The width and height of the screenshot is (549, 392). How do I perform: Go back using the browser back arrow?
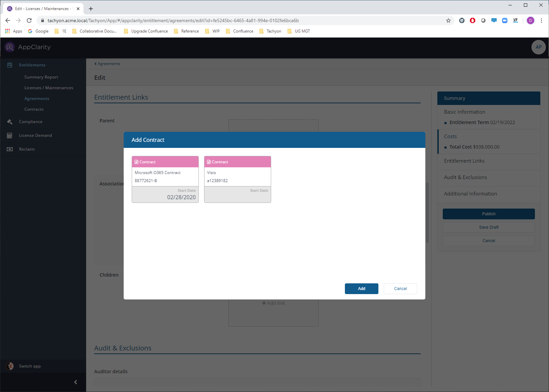click(x=8, y=20)
